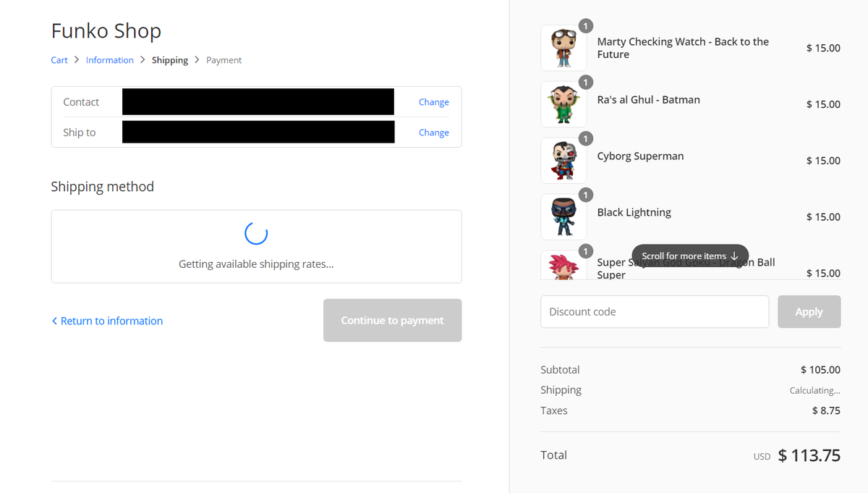
Task: Click the chevron between Cart and Information
Action: pos(77,60)
